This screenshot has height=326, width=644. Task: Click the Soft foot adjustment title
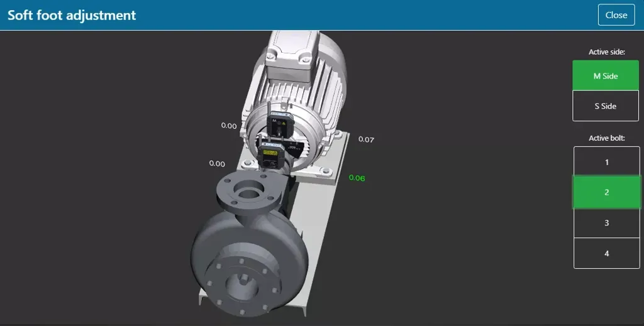click(x=72, y=15)
